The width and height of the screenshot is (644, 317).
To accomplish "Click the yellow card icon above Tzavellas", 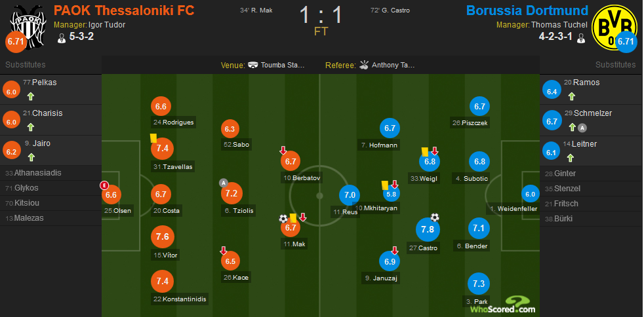I will point(153,138).
